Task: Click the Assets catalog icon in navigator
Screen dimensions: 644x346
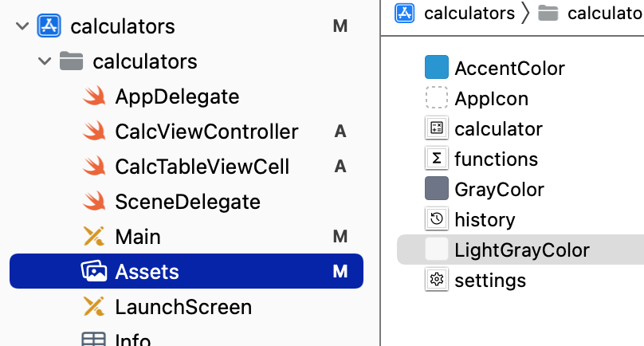Action: [x=94, y=271]
